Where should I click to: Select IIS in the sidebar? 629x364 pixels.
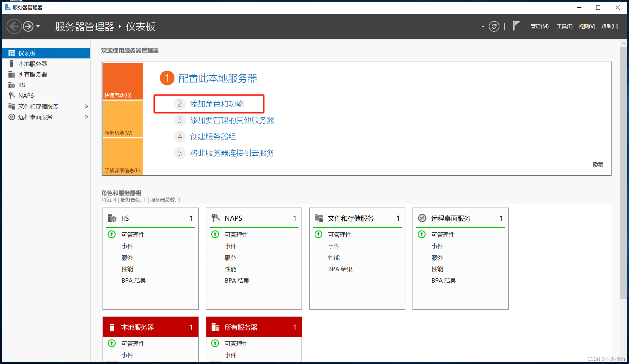pyautogui.click(x=46, y=85)
